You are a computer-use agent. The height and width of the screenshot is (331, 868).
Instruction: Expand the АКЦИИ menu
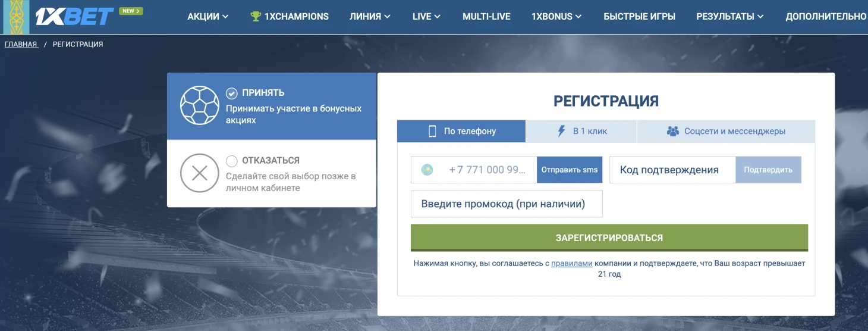click(208, 17)
